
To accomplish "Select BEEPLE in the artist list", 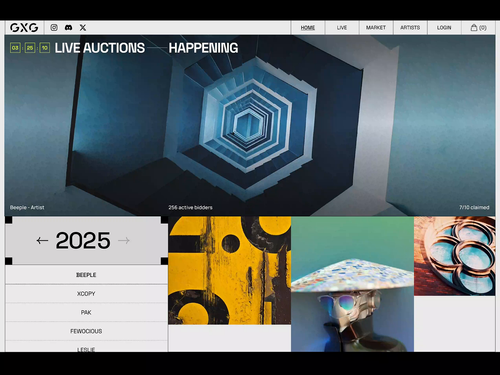I will coord(86,275).
